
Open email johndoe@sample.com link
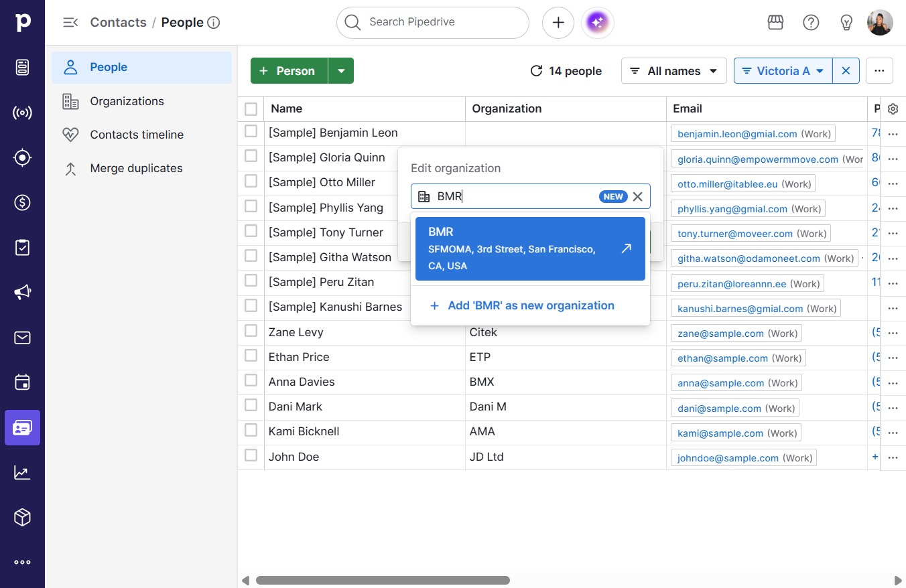point(728,458)
